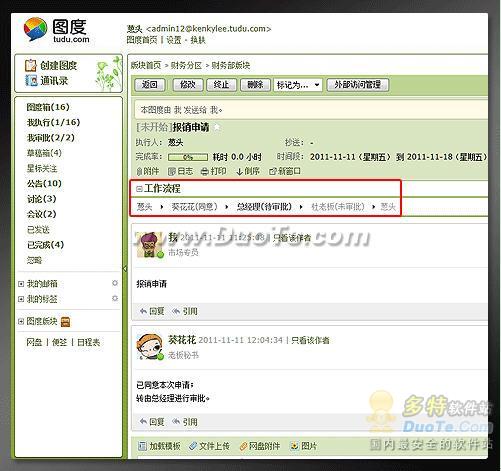The height and width of the screenshot is (471, 501).
Task: Open 图度箱(16) folder
Action: 48,107
